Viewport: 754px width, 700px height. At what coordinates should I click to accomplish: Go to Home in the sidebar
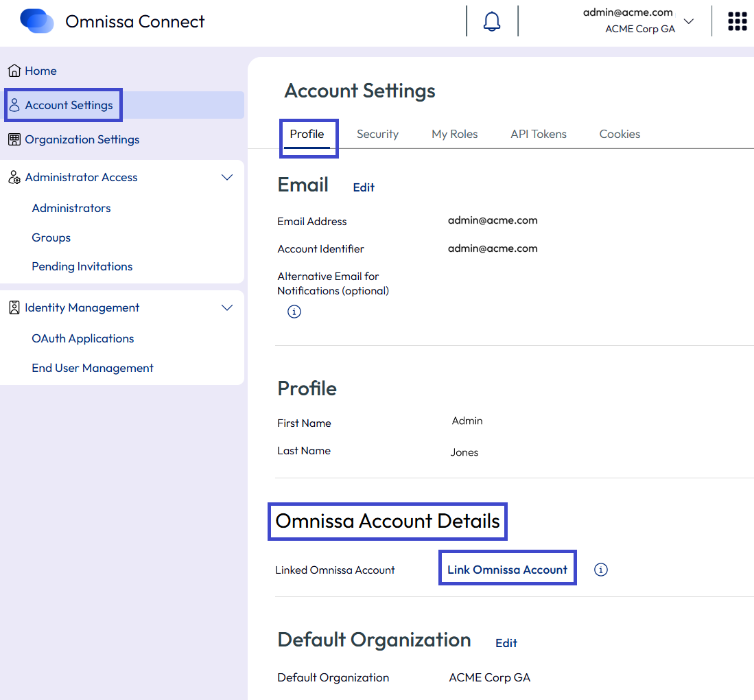click(41, 71)
